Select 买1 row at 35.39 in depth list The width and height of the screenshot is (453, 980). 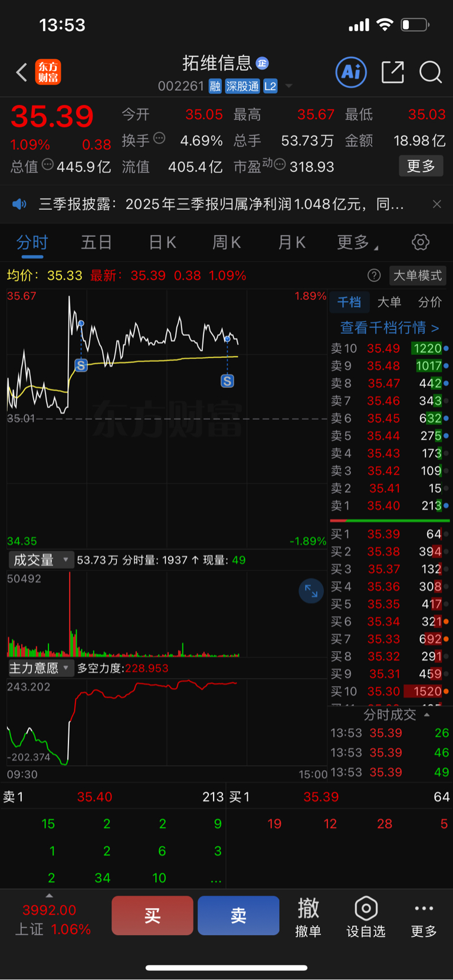[x=389, y=534]
